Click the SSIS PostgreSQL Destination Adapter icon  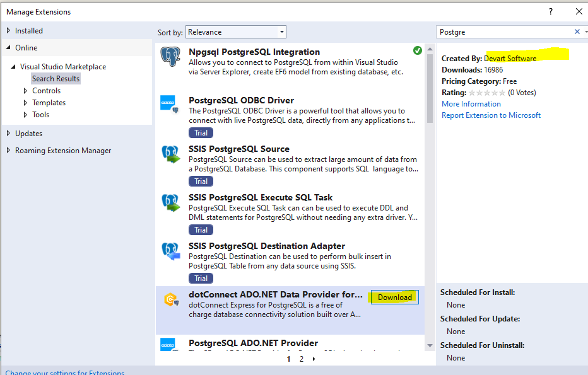pyautogui.click(x=170, y=251)
